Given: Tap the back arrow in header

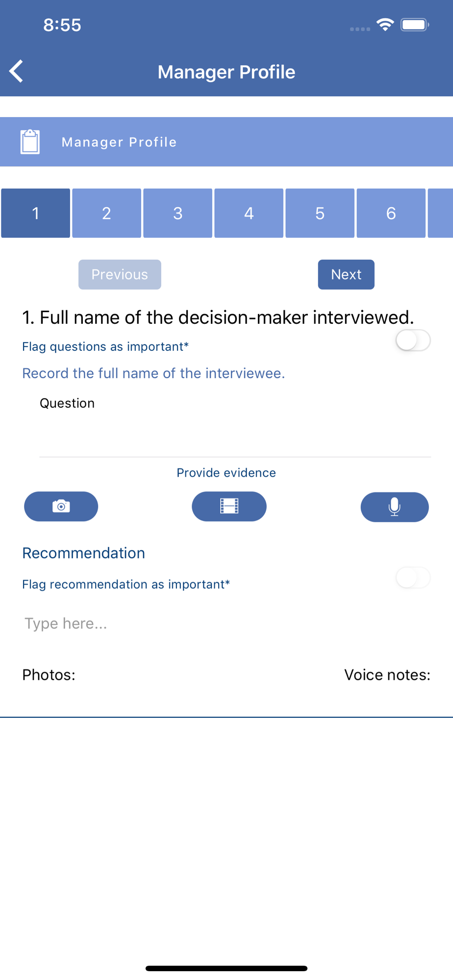Looking at the screenshot, I should pyautogui.click(x=16, y=72).
